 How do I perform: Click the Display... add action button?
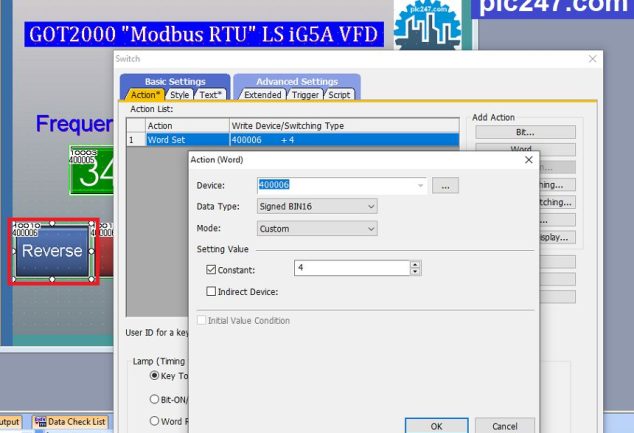click(x=558, y=237)
